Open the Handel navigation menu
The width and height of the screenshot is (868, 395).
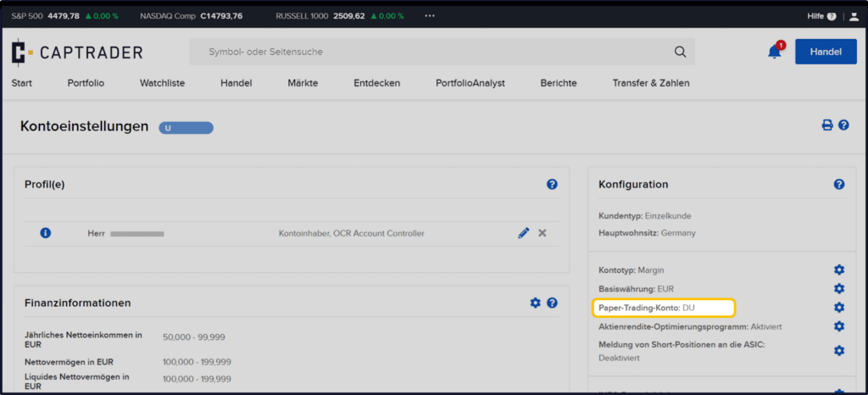(236, 83)
